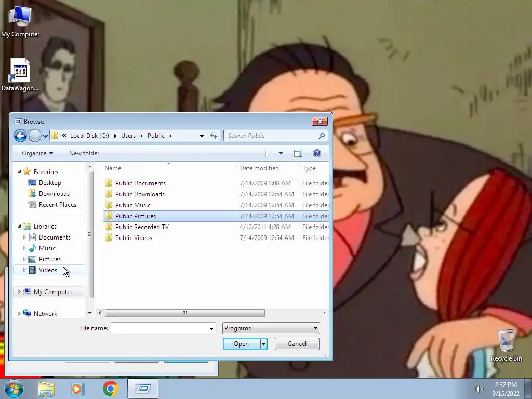The height and width of the screenshot is (399, 532).
Task: Expand the Documents library triangle
Action: coord(24,237)
